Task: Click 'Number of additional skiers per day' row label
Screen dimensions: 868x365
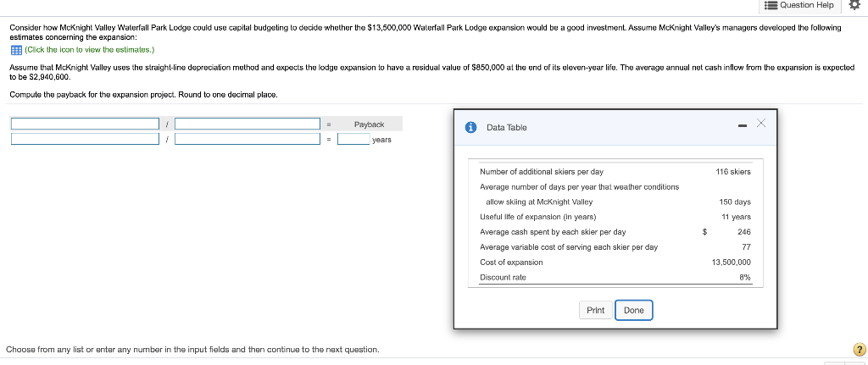Action: pos(542,172)
